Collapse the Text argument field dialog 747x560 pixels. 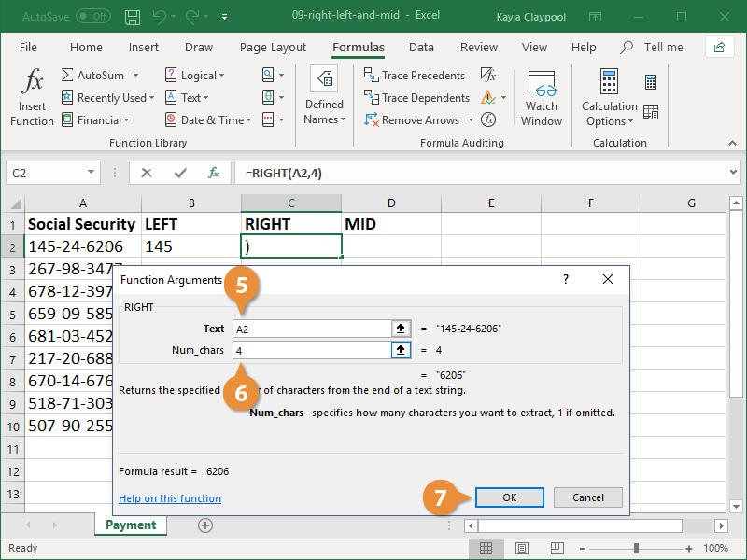pyautogui.click(x=401, y=328)
